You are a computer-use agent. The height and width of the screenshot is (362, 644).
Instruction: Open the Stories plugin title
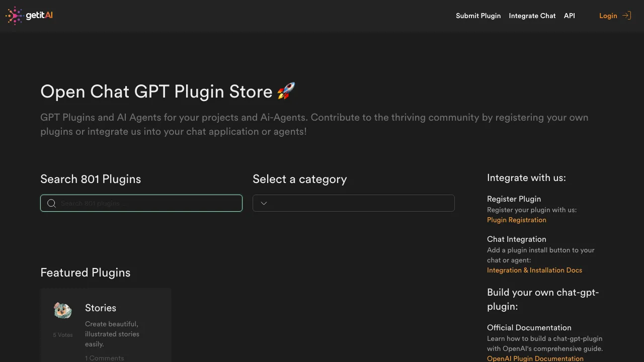[101, 308]
